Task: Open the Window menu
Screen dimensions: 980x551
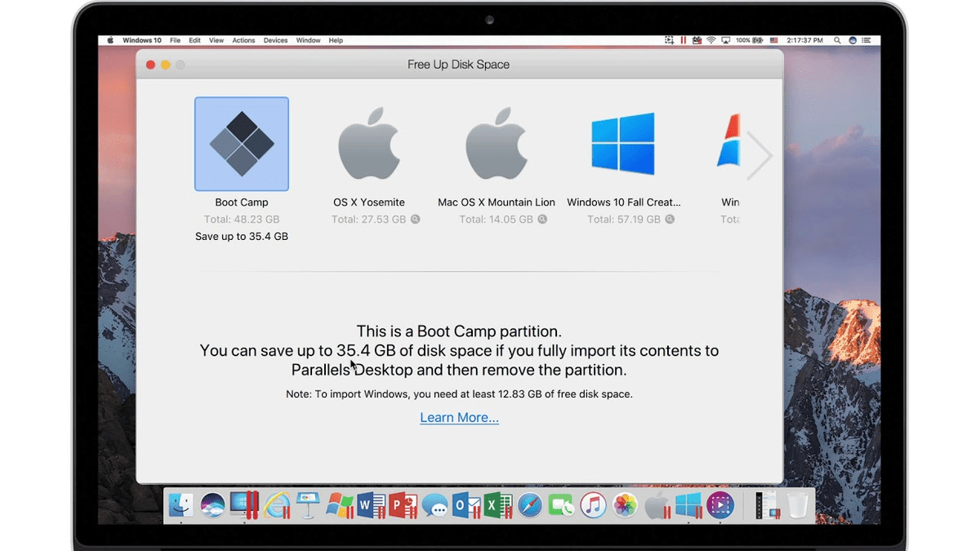Action: pos(308,39)
